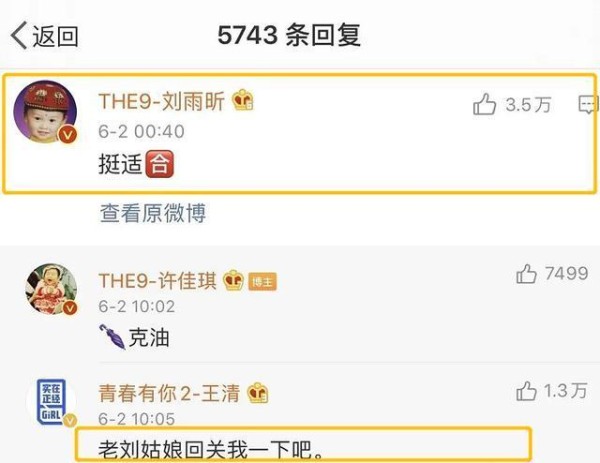Open THE9-许佳琪's avatar photo
600x463 pixels.
point(51,289)
